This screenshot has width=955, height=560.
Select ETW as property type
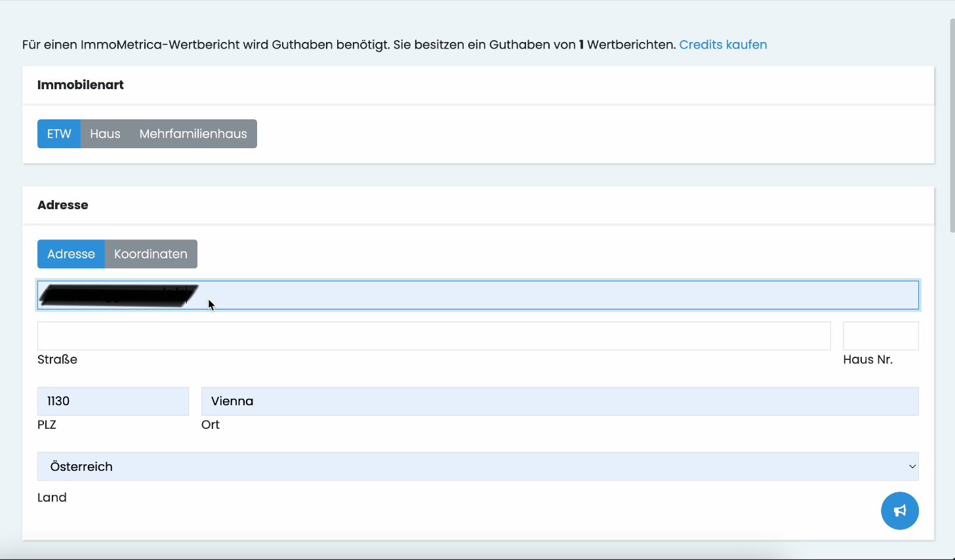pos(59,134)
